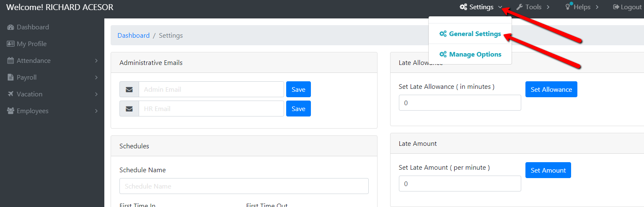Expand the Payroll sidebar chevron

tap(96, 78)
